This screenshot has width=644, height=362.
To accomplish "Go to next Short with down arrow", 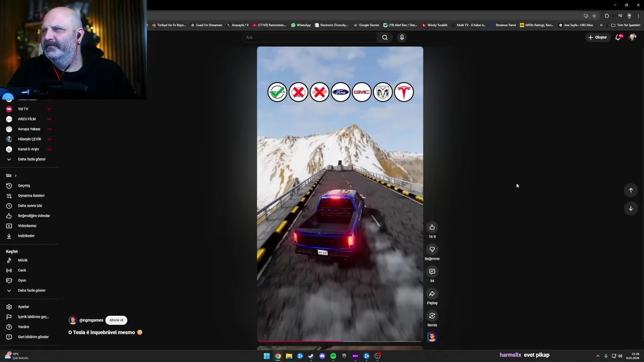I will [630, 208].
